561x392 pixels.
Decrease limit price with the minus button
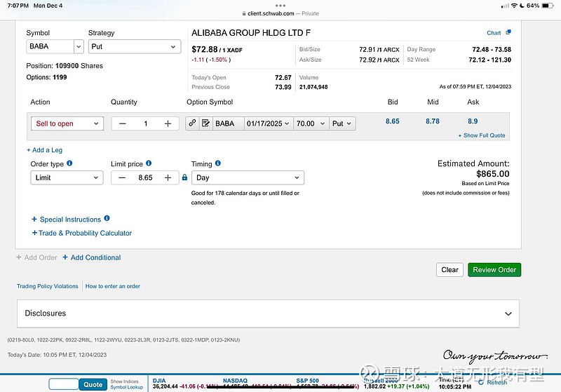122,178
